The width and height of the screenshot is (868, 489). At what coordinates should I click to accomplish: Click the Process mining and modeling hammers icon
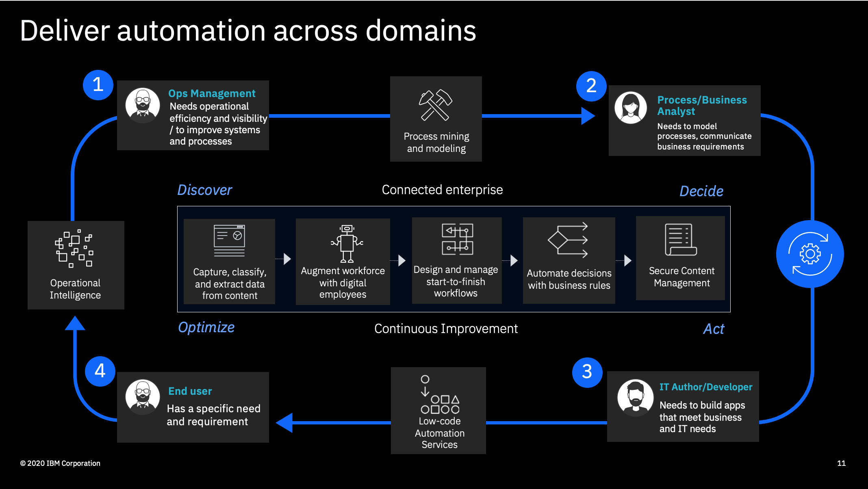tap(436, 105)
